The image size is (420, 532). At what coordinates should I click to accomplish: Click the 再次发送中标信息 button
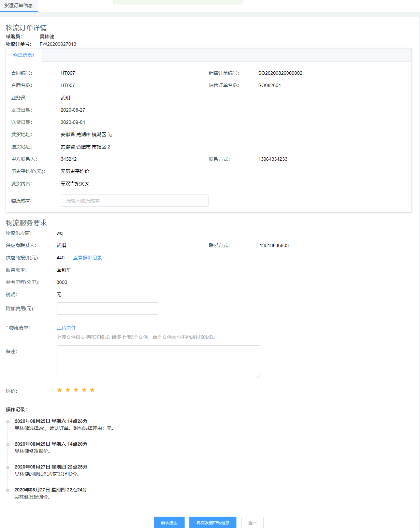pos(213,522)
